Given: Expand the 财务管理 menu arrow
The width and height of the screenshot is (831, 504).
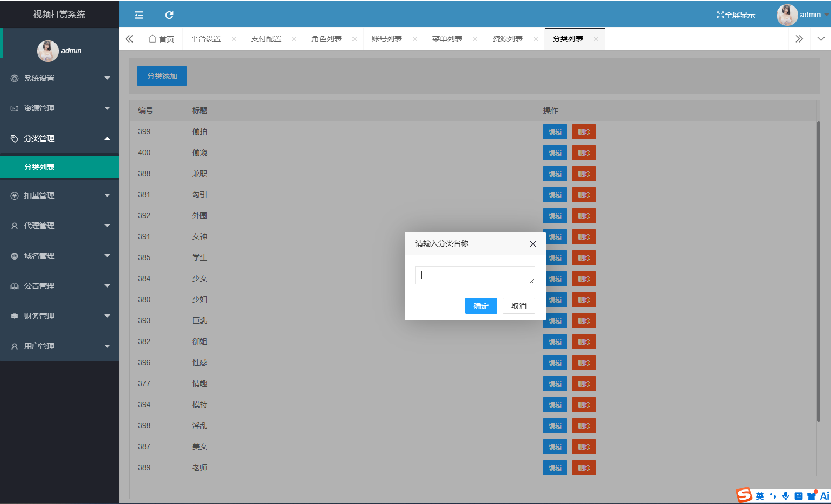Looking at the screenshot, I should tap(107, 317).
